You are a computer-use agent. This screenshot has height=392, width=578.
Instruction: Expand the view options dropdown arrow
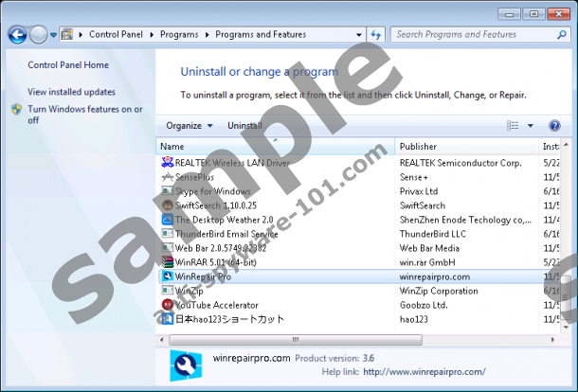point(530,126)
